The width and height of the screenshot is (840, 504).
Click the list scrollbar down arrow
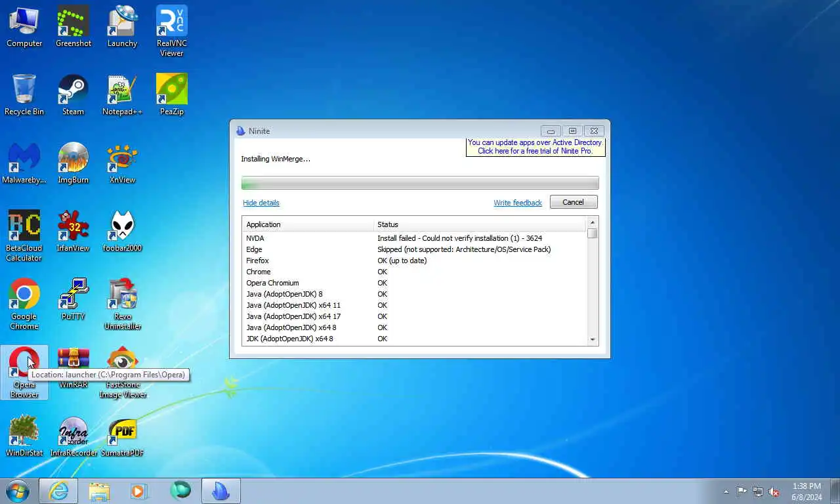[593, 339]
